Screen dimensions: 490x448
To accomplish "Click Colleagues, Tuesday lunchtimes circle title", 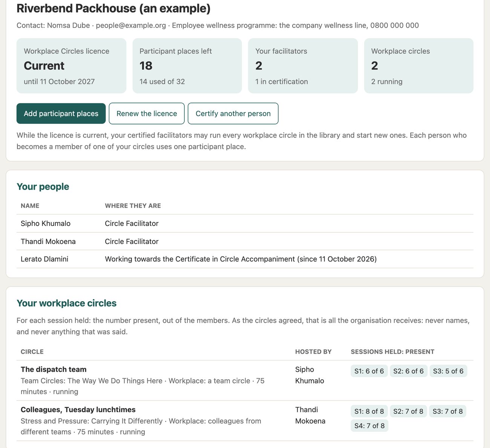I will pos(78,410).
